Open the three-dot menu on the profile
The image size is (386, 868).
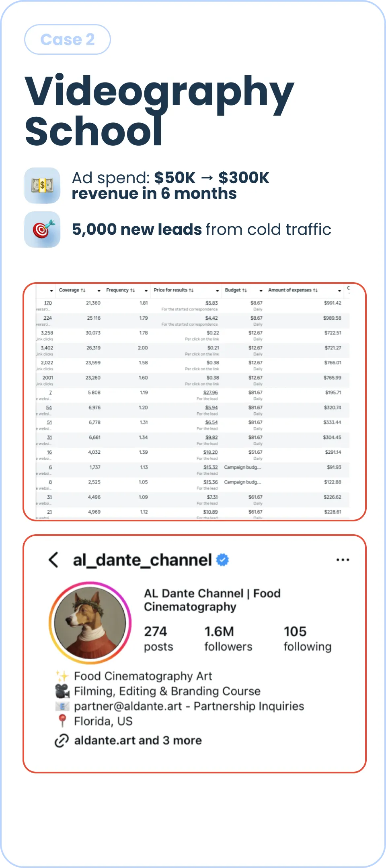[343, 560]
